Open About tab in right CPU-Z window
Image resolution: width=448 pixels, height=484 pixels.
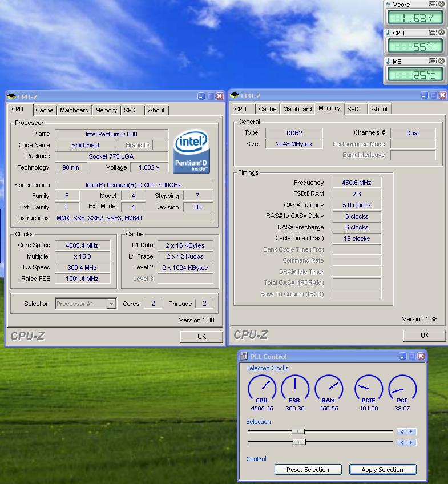pos(380,109)
